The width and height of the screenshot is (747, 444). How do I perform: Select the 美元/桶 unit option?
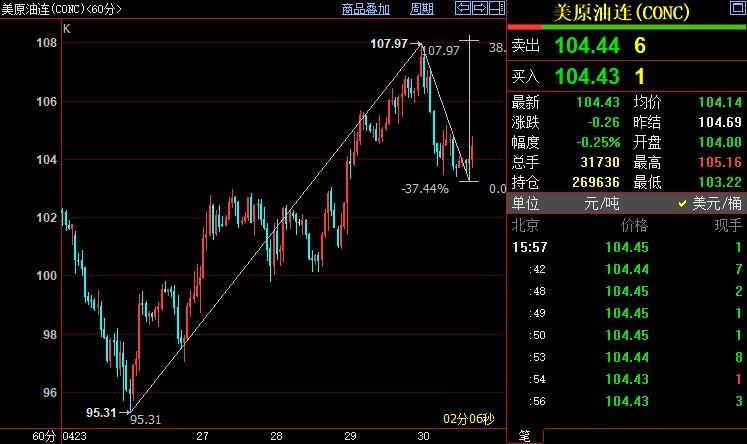pos(711,203)
